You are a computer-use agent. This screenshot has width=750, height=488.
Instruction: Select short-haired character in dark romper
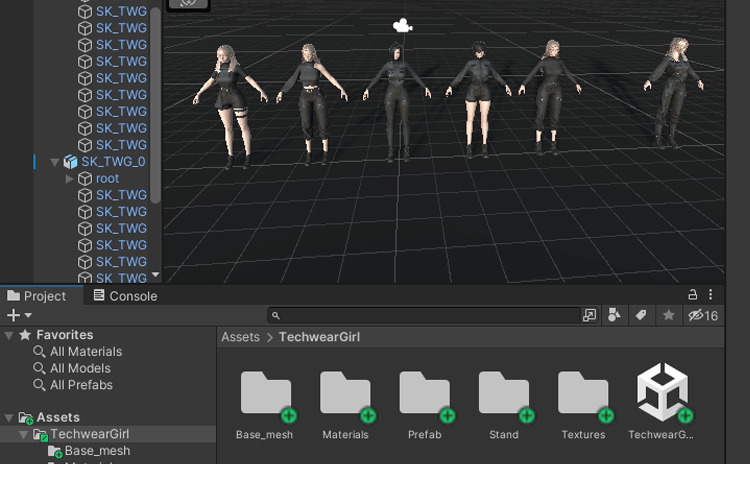click(x=477, y=100)
